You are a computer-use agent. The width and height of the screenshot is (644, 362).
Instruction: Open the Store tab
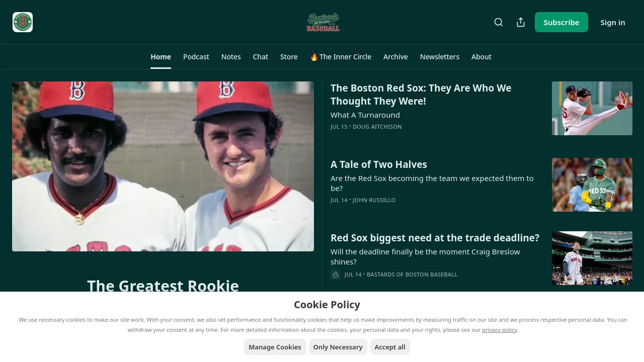(289, 57)
